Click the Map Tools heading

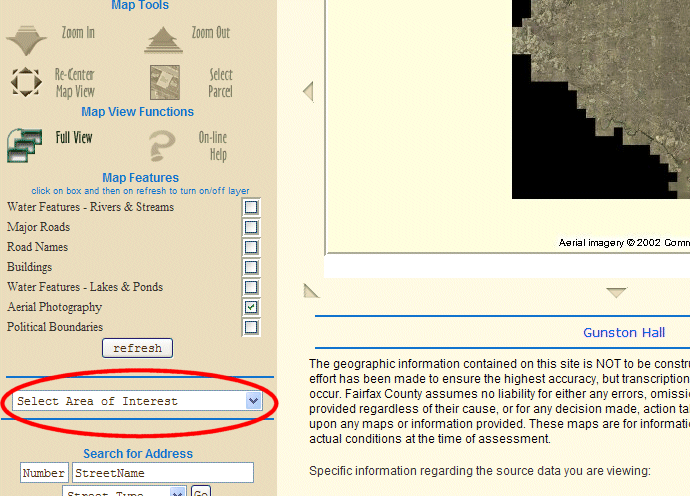click(x=140, y=5)
